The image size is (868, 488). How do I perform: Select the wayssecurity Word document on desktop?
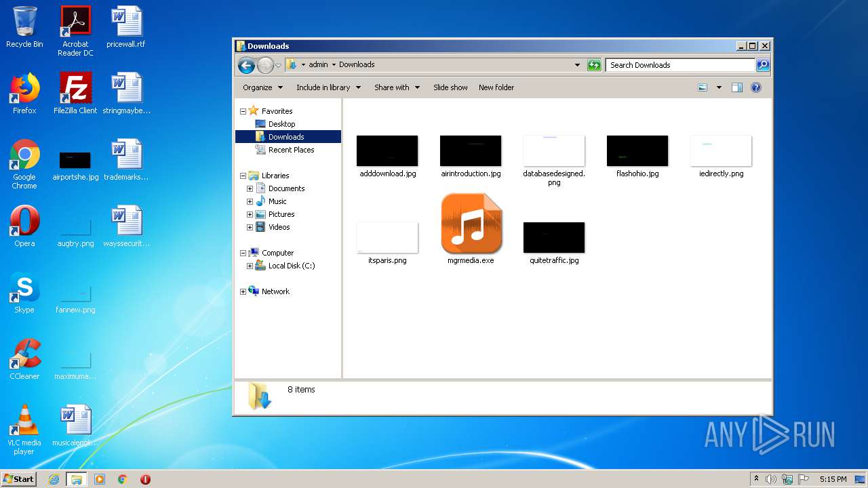click(x=126, y=226)
